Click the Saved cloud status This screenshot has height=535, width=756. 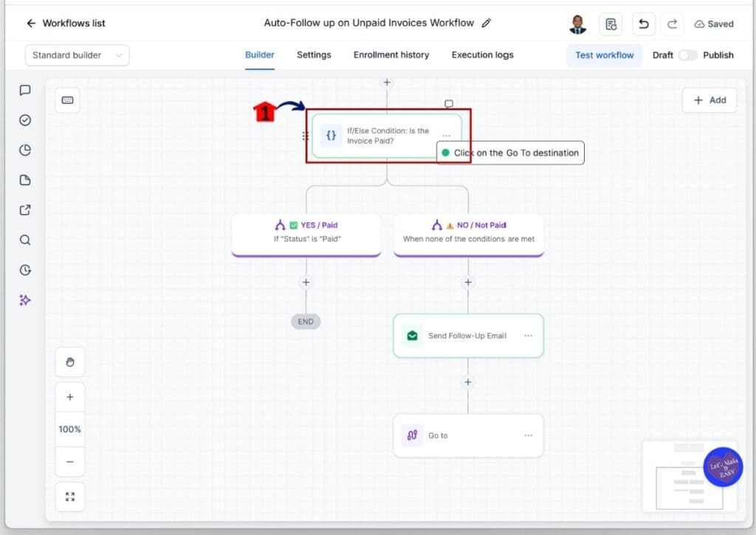714,24
